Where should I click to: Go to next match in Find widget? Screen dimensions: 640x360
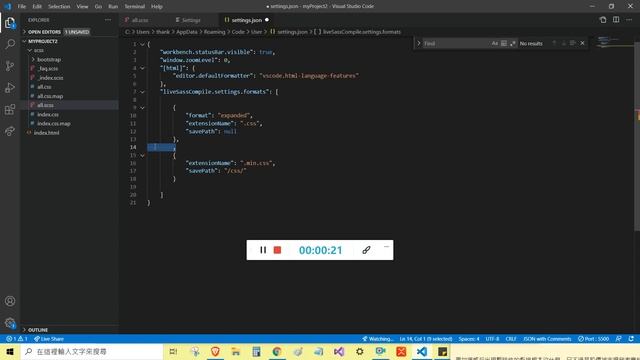pyautogui.click(x=564, y=43)
